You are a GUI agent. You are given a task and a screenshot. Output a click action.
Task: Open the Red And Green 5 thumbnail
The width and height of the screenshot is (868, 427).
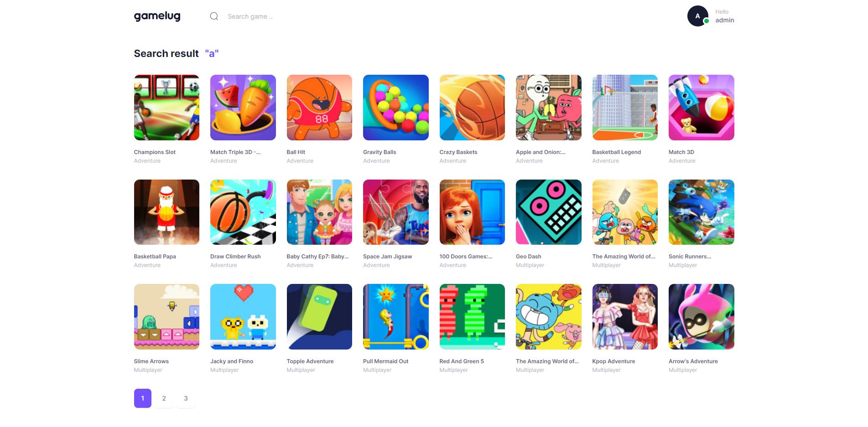click(472, 317)
